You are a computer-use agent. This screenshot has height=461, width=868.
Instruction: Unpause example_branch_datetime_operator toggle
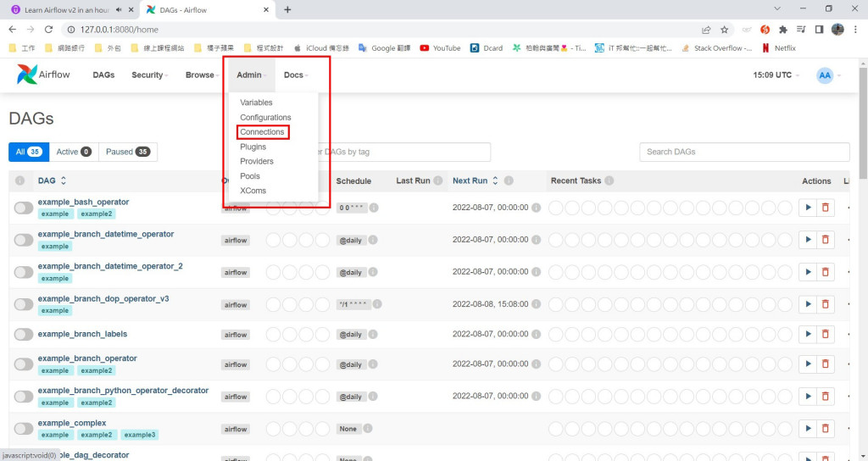click(24, 240)
